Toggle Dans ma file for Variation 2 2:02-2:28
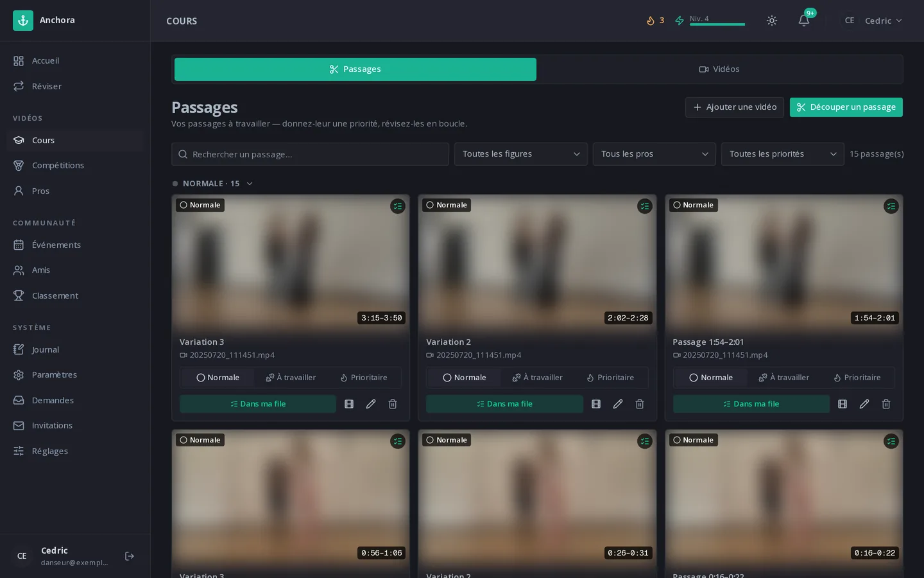Viewport: 924px width, 578px height. (x=504, y=404)
